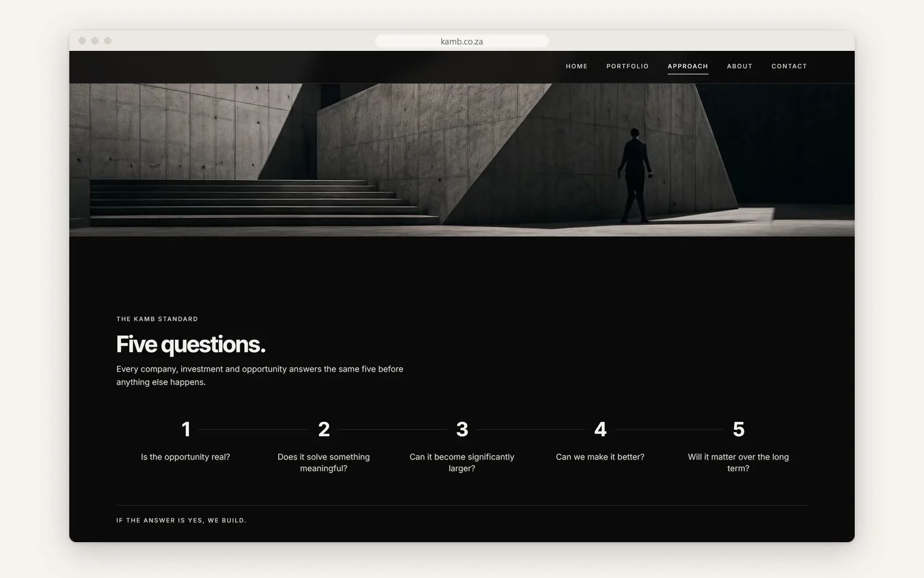Image resolution: width=924 pixels, height=578 pixels.
Task: Click the "Every company, investment and opportunity" paragraph
Action: coord(260,376)
